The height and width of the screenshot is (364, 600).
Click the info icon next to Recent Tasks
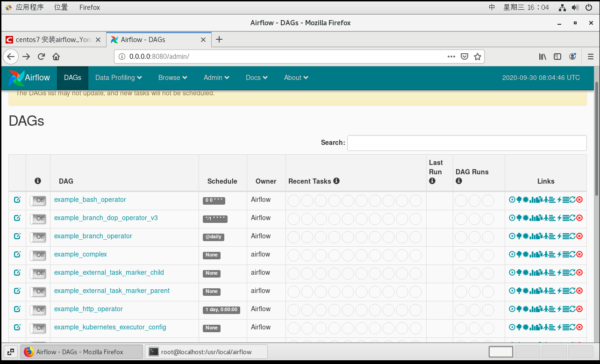336,181
